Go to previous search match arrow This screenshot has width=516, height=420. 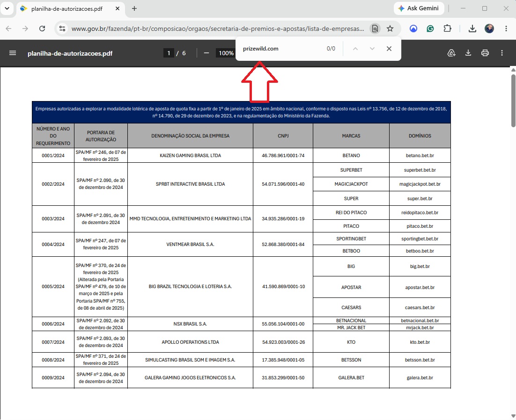(x=355, y=49)
